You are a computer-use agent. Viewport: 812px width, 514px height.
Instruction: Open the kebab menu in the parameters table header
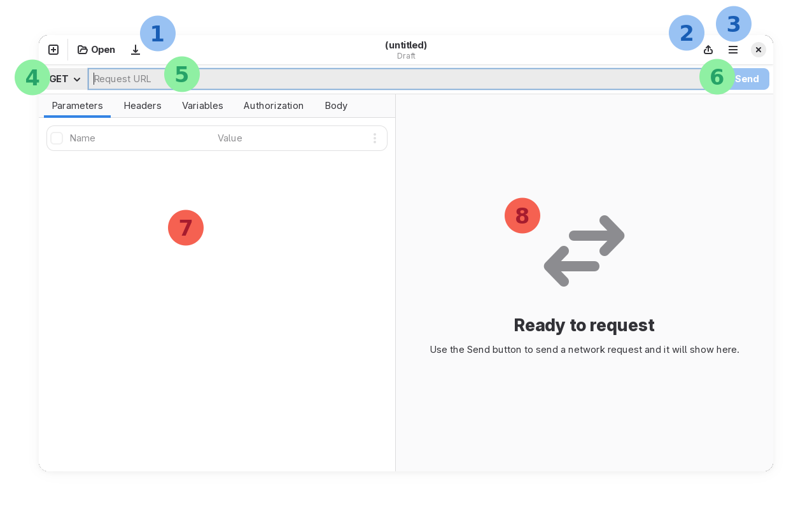tap(375, 138)
